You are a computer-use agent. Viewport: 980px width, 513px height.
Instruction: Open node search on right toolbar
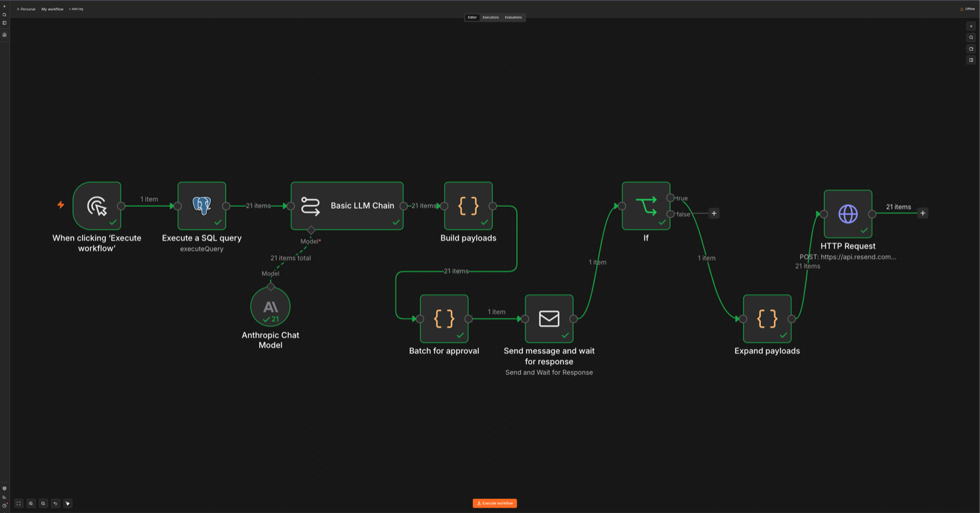coord(971,37)
